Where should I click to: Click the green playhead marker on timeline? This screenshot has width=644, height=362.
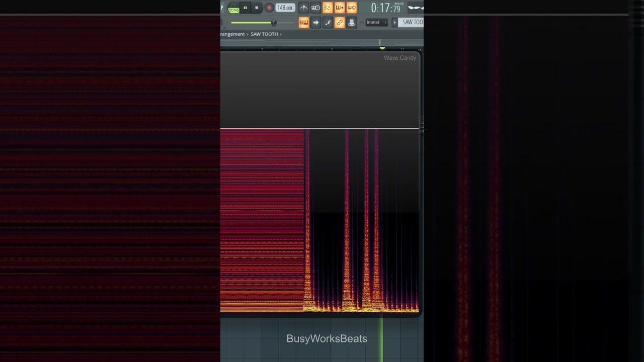point(382,48)
